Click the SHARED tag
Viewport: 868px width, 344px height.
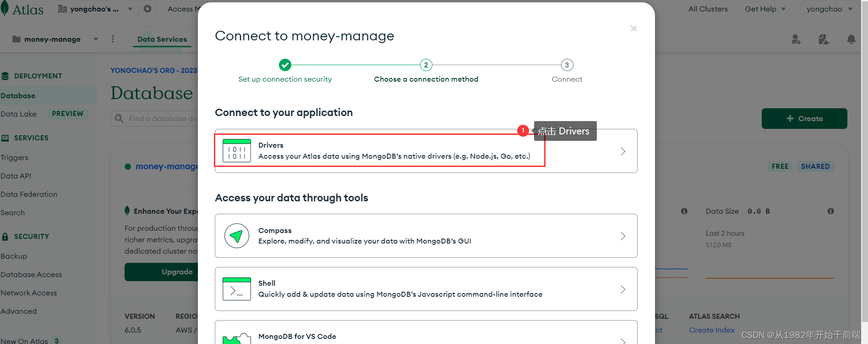point(815,166)
